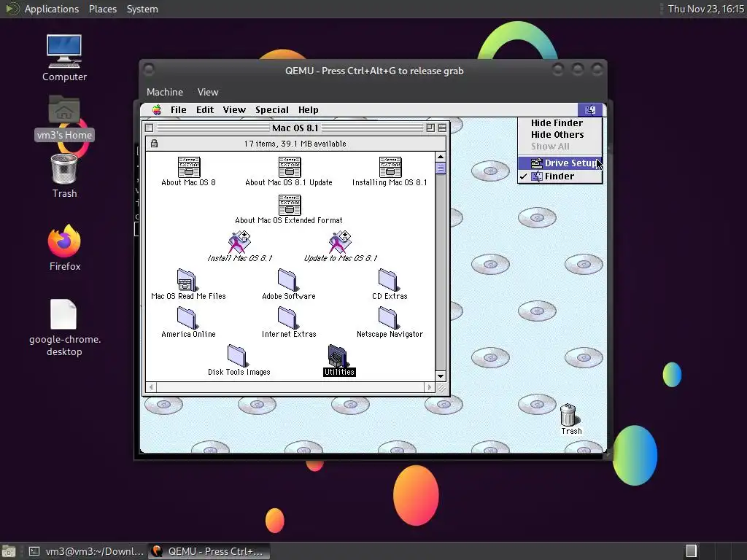The width and height of the screenshot is (747, 560).
Task: Click the show desktop icon in bottom panel
Action: pyautogui.click(x=9, y=551)
